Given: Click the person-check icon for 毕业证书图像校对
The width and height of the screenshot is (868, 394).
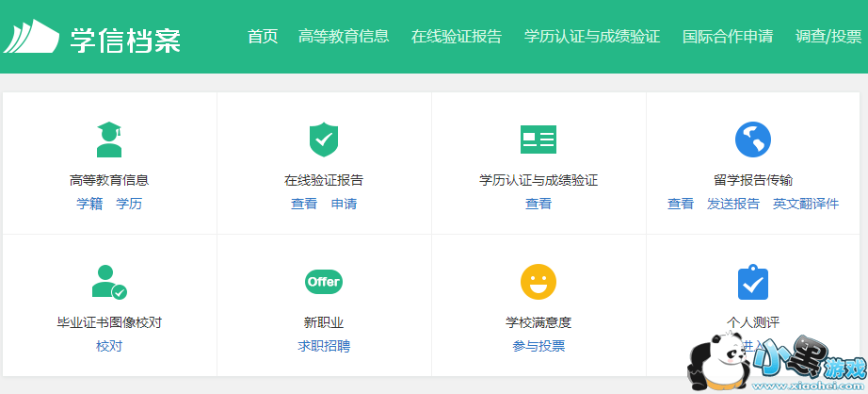Looking at the screenshot, I should tap(109, 282).
